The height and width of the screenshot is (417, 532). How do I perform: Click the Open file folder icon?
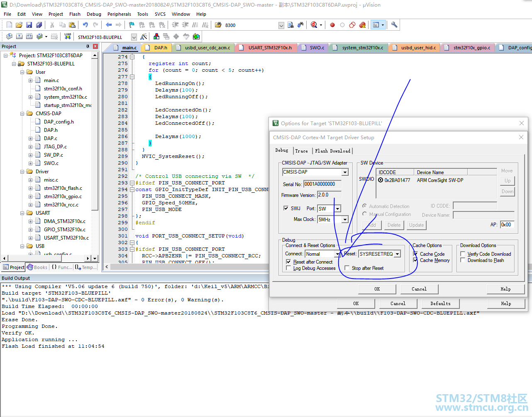pos(19,25)
